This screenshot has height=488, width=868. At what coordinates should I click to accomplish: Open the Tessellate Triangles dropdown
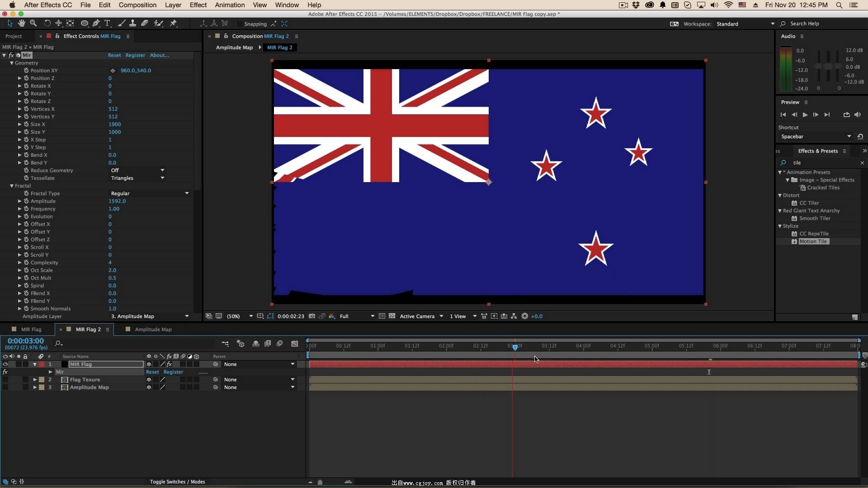tap(137, 178)
